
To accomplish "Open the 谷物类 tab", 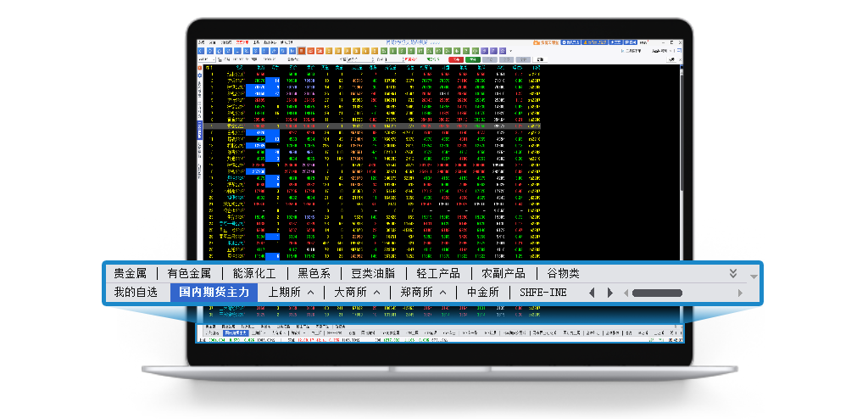I will 563,273.
